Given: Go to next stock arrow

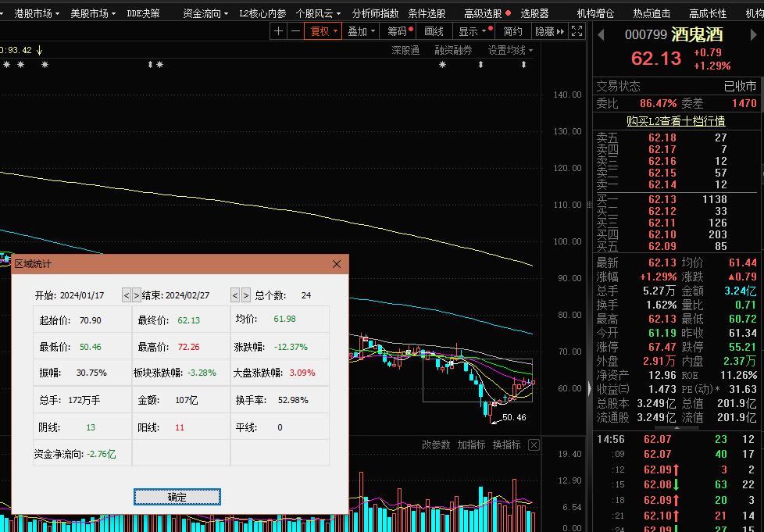Looking at the screenshot, I should click(x=753, y=34).
